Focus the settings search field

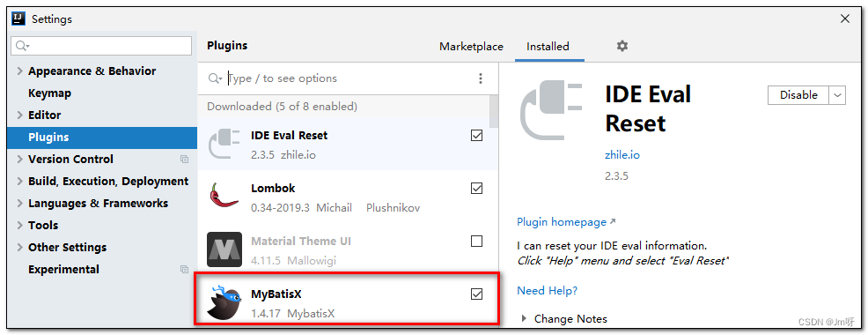[x=102, y=46]
